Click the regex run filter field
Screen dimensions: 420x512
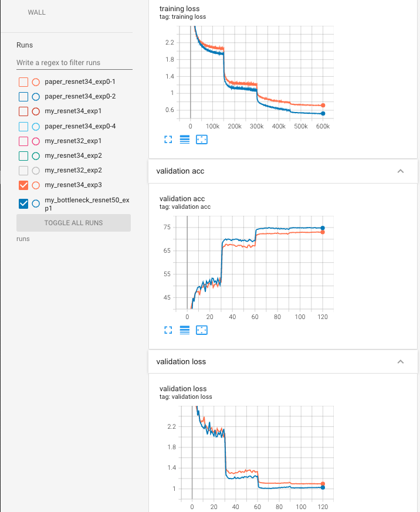coord(74,63)
